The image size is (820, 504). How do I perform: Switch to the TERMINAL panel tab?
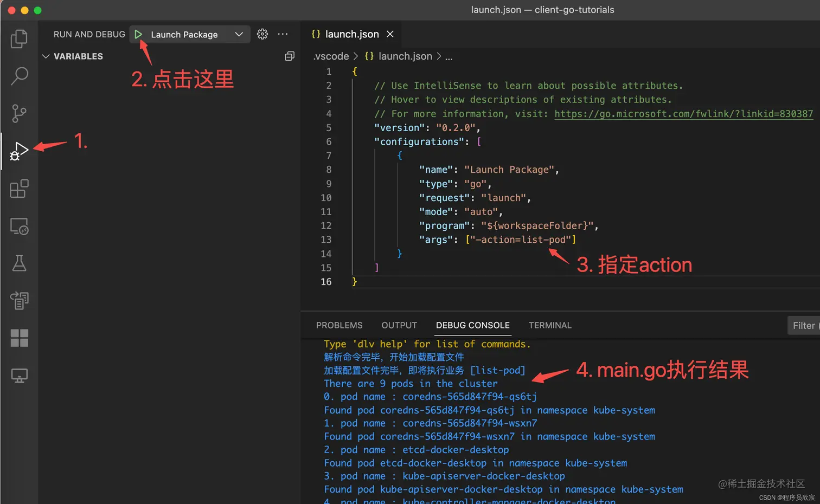coord(550,325)
